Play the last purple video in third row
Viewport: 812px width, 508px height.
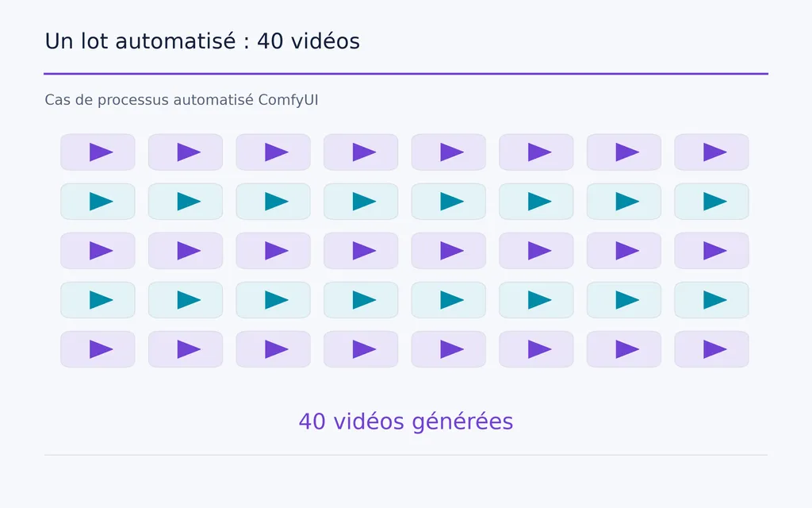pyautogui.click(x=711, y=251)
